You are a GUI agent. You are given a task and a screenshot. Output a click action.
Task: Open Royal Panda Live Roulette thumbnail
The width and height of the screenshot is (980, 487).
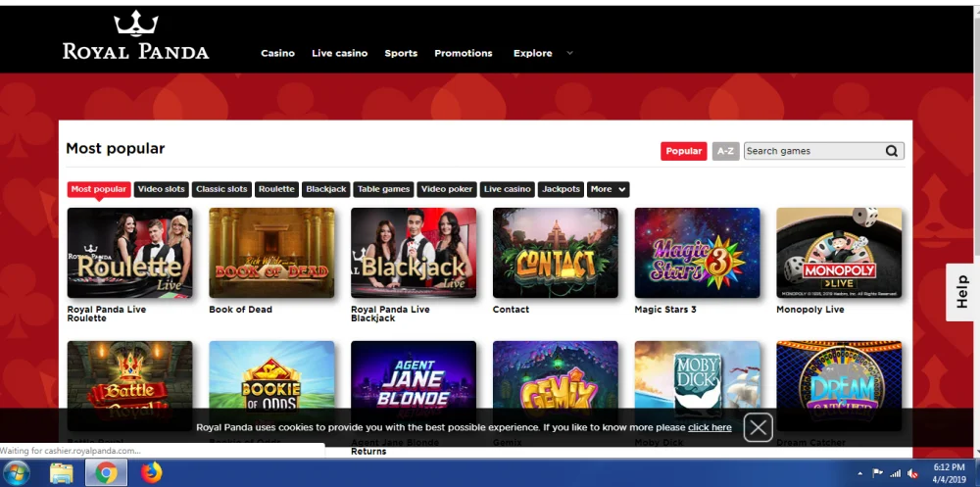pos(130,253)
